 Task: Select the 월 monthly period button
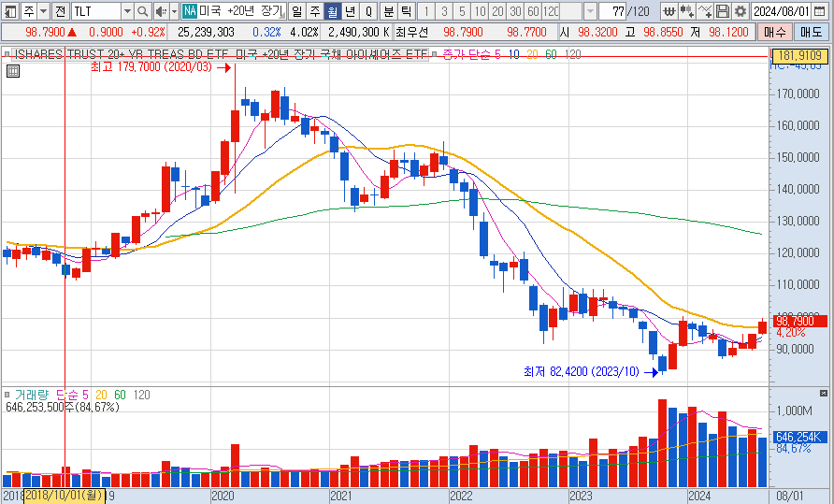[x=333, y=11]
